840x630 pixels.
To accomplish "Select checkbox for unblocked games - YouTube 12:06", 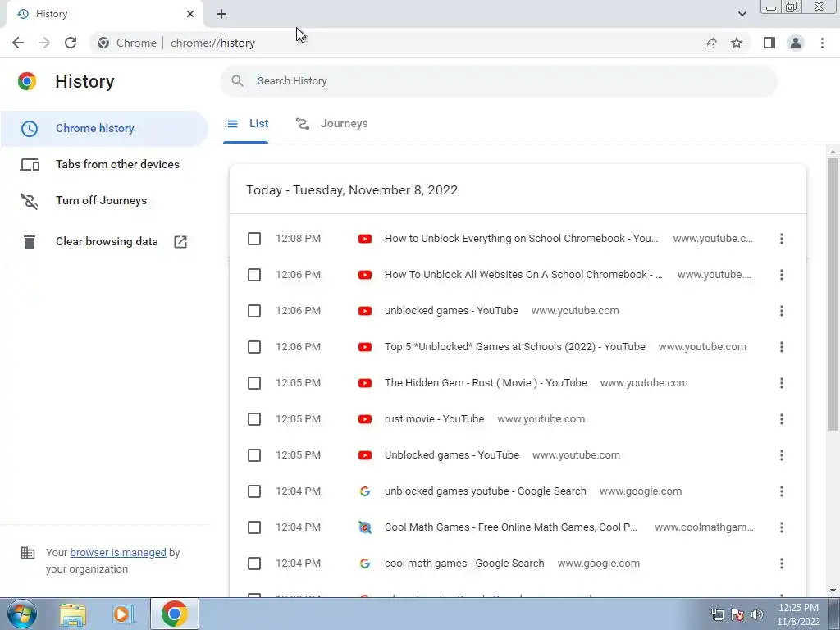I will (254, 311).
